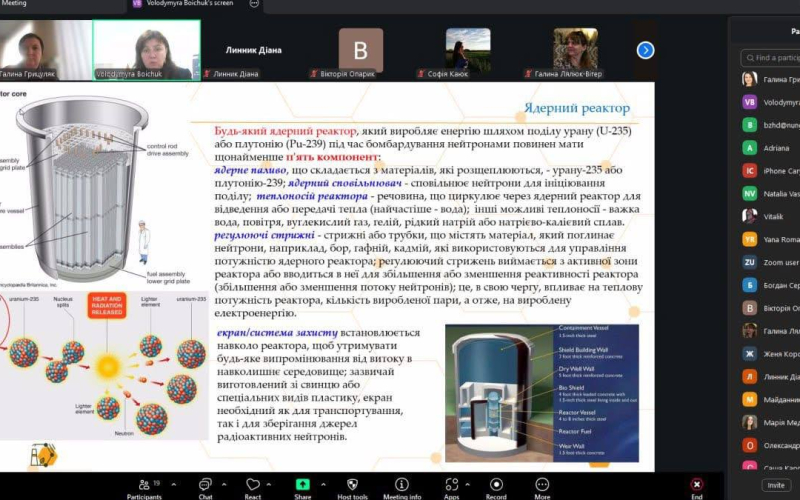Viewport: 800px width, 500px height.
Task: Open the Meeting info icon
Action: pos(402,482)
